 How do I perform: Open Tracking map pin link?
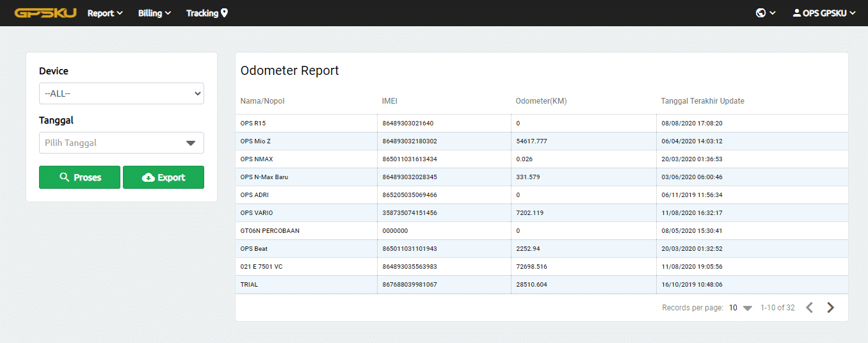coord(207,13)
